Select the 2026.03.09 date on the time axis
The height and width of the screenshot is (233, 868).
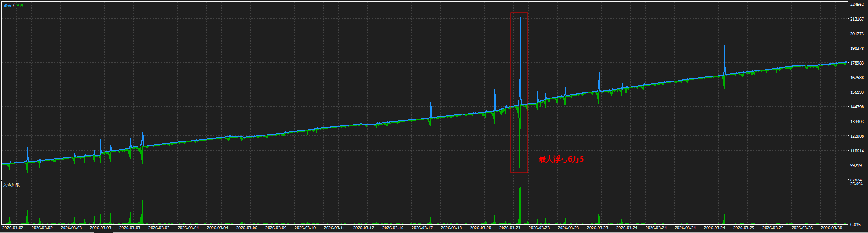(x=275, y=228)
